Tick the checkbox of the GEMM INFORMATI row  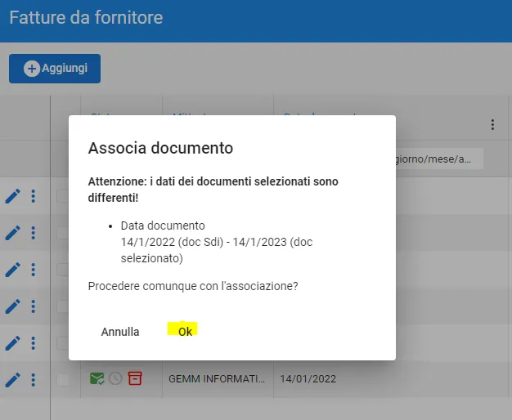click(63, 380)
